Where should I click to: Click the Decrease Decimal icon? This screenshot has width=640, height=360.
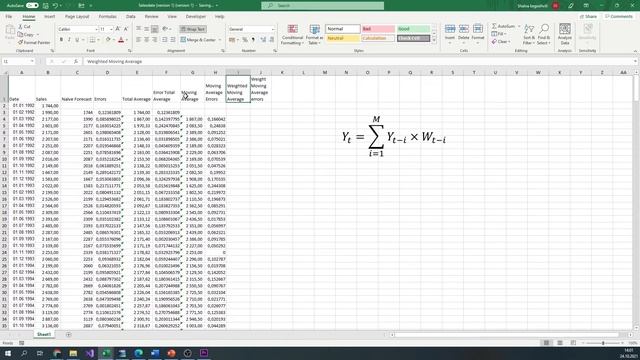[x=271, y=40]
